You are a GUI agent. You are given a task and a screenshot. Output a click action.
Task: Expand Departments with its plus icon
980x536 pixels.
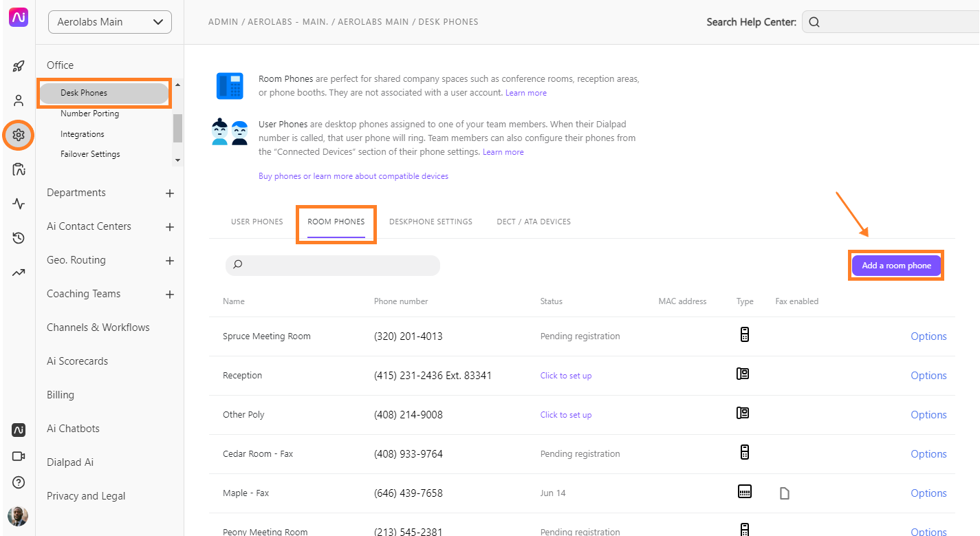[170, 193]
